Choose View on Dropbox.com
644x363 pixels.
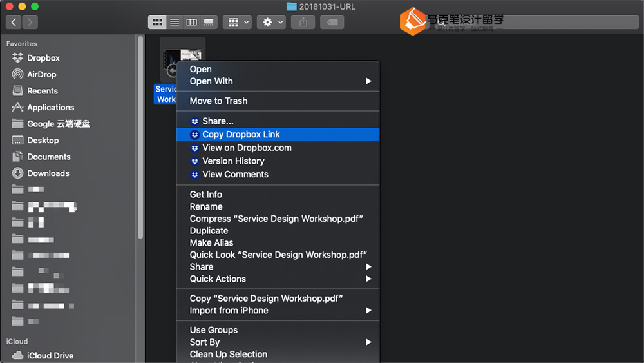(278, 148)
